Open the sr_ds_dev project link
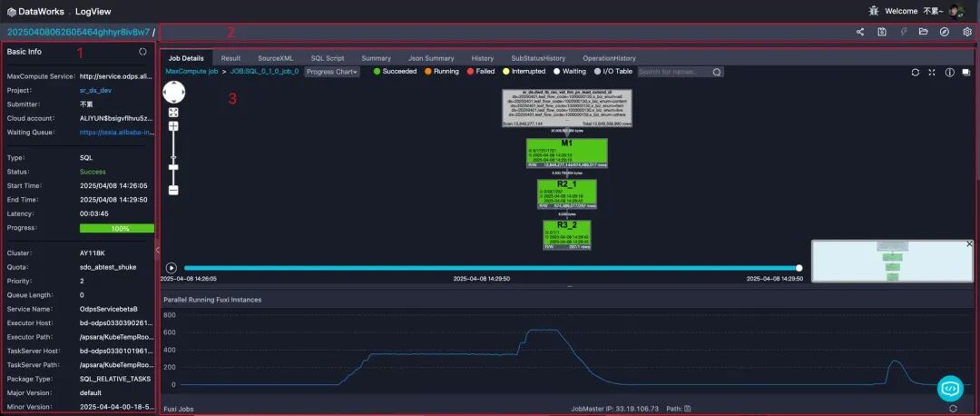980x416 pixels. pos(95,91)
